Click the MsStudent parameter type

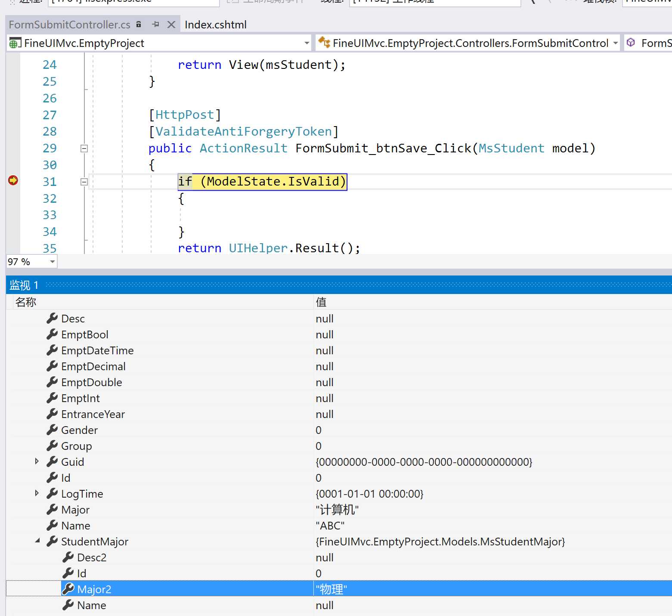point(511,149)
